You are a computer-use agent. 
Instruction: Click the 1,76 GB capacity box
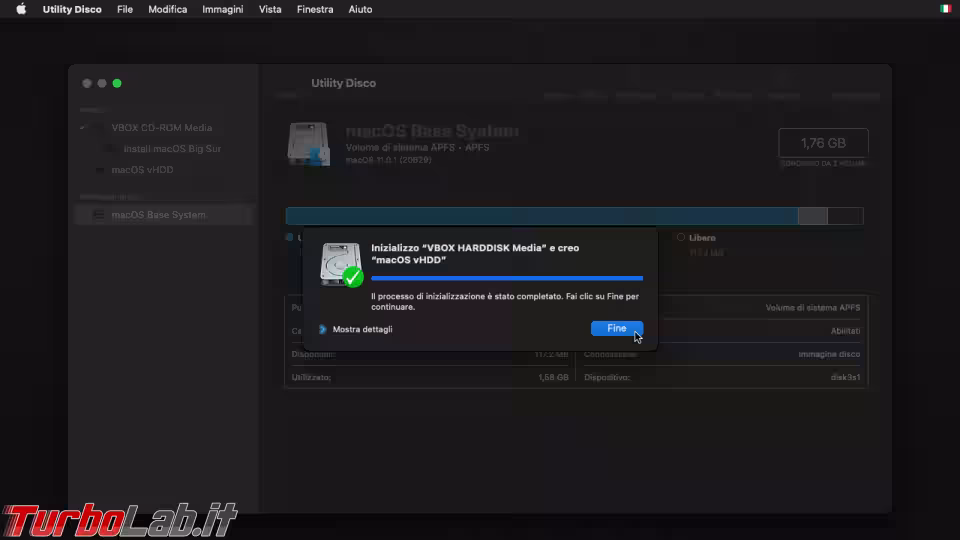coord(823,143)
